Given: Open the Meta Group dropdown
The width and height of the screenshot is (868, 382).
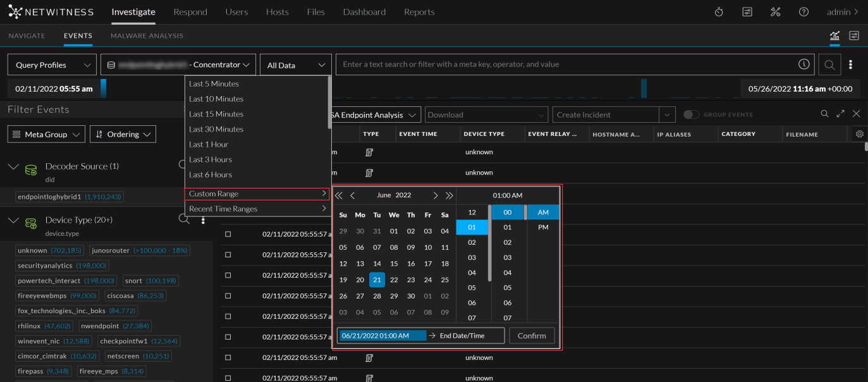Looking at the screenshot, I should (46, 134).
